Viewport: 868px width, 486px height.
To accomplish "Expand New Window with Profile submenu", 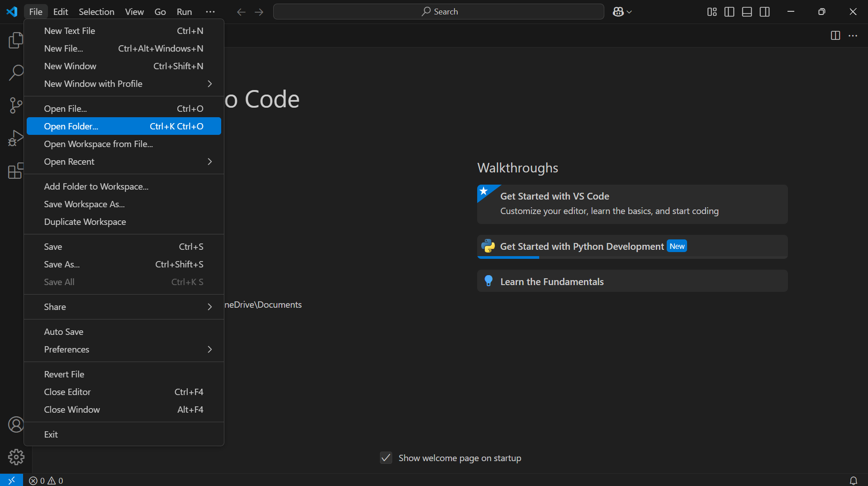I will (123, 84).
